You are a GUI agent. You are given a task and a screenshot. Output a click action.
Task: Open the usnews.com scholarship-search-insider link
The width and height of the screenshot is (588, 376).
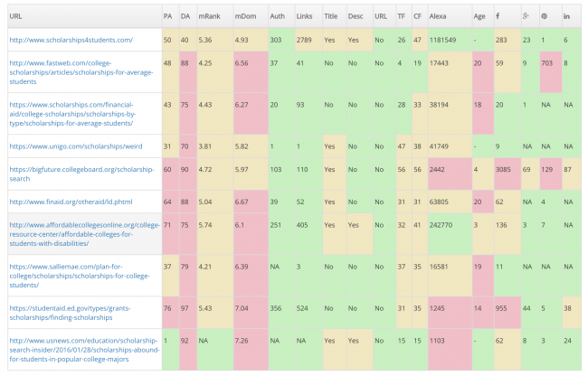coord(84,350)
